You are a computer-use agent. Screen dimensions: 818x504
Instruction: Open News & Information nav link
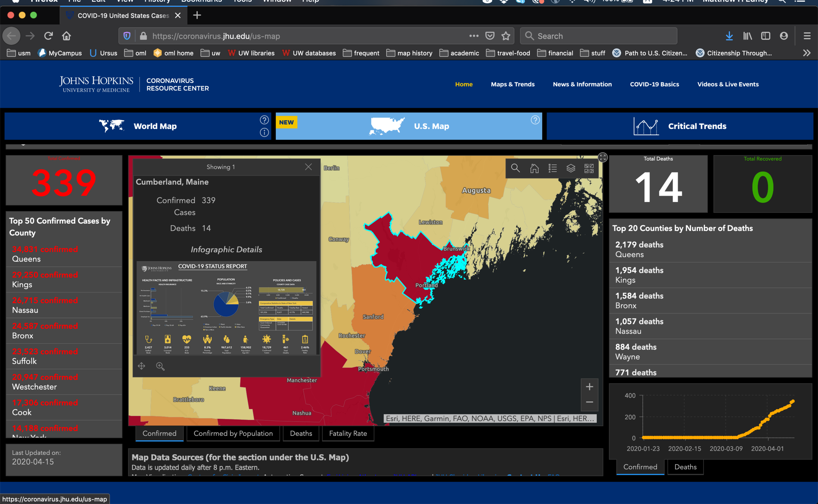coord(582,84)
